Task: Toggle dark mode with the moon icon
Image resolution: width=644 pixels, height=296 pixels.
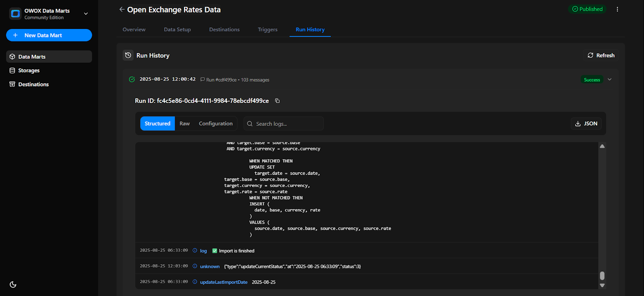Action: coord(13,284)
